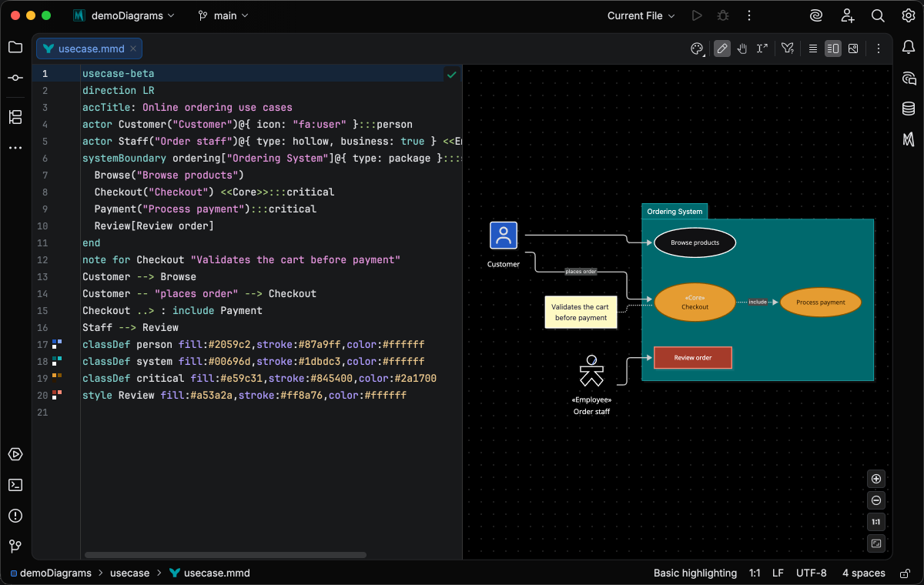Open color picker for person classDef swatch
The height and width of the screenshot is (585, 924).
coord(56,343)
